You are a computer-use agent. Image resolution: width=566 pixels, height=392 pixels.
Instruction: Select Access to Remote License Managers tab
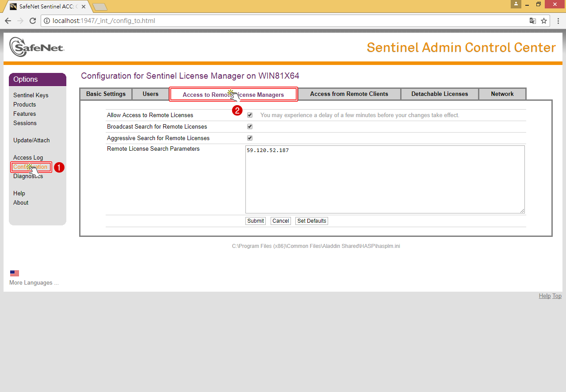click(x=233, y=94)
